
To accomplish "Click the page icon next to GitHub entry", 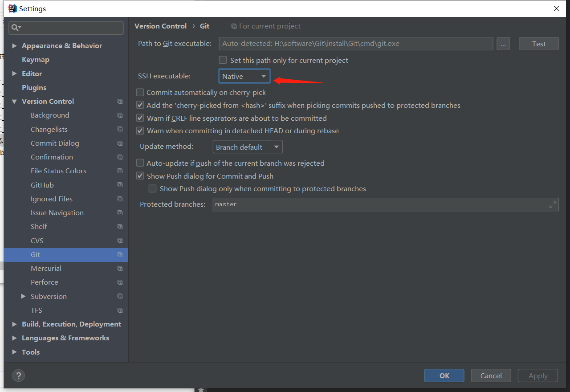I will (x=120, y=185).
